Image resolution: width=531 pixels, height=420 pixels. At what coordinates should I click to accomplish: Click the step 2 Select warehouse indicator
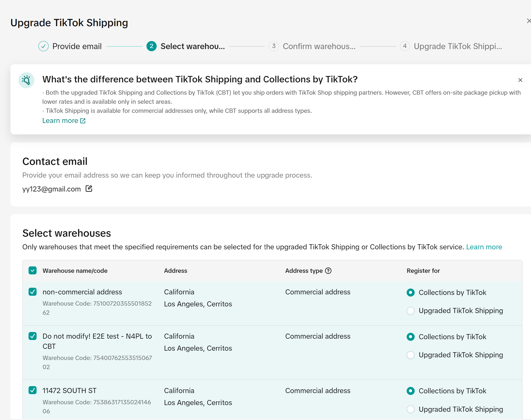(152, 46)
